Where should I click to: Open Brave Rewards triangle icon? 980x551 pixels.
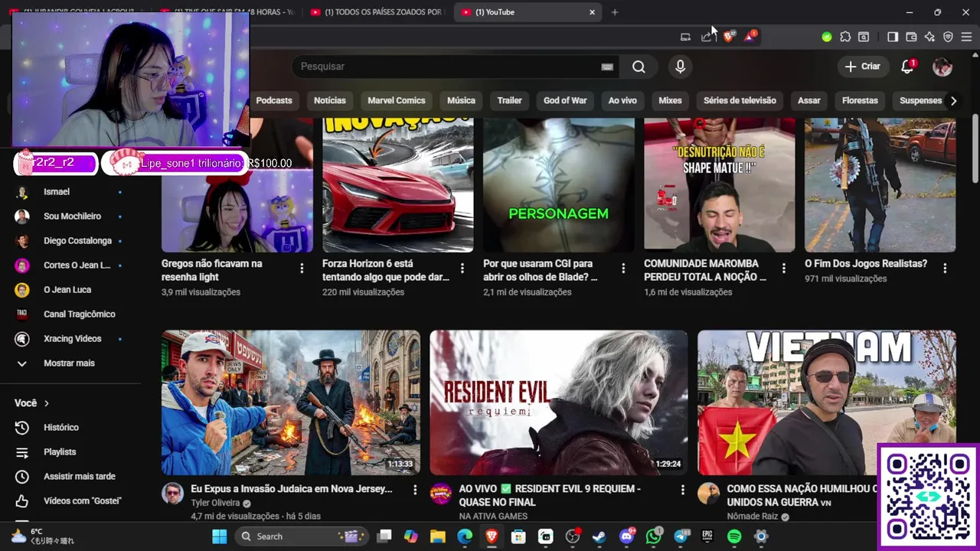pos(750,36)
